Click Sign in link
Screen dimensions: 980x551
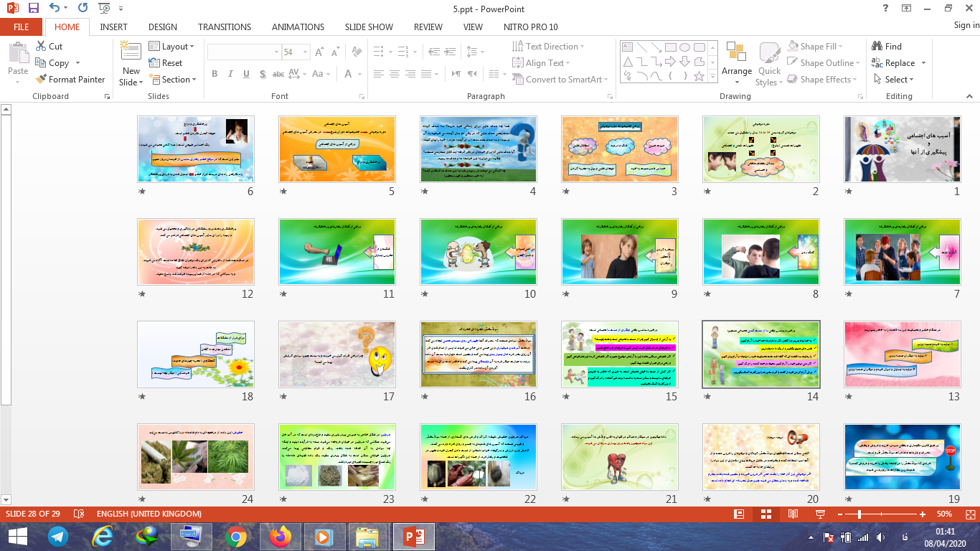(x=966, y=25)
